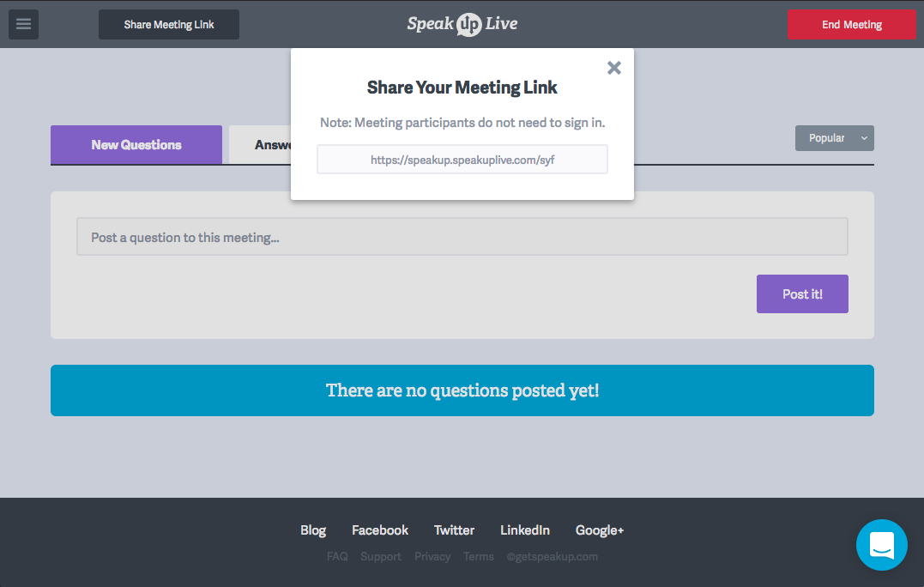This screenshot has width=924, height=587.
Task: Go to the Google+ link
Action: pos(600,530)
